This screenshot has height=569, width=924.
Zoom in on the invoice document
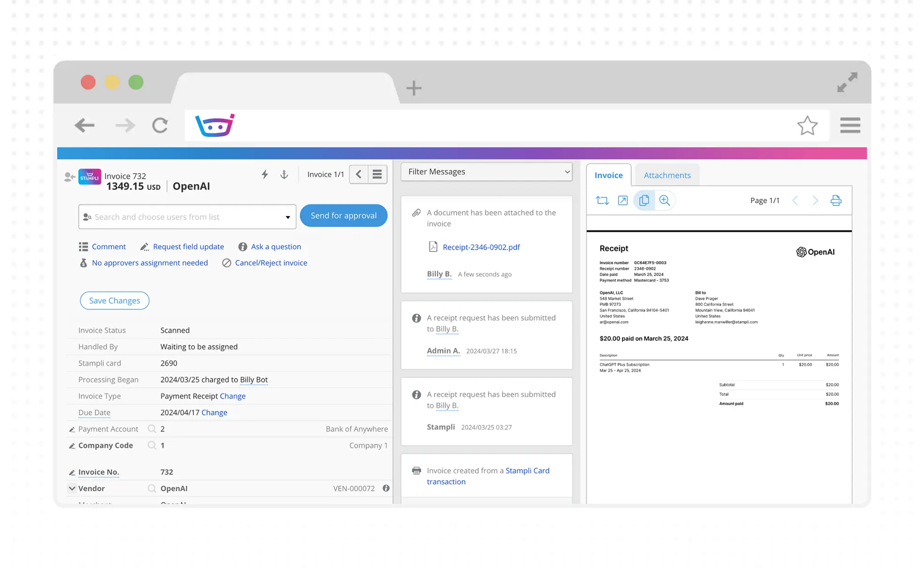(664, 200)
